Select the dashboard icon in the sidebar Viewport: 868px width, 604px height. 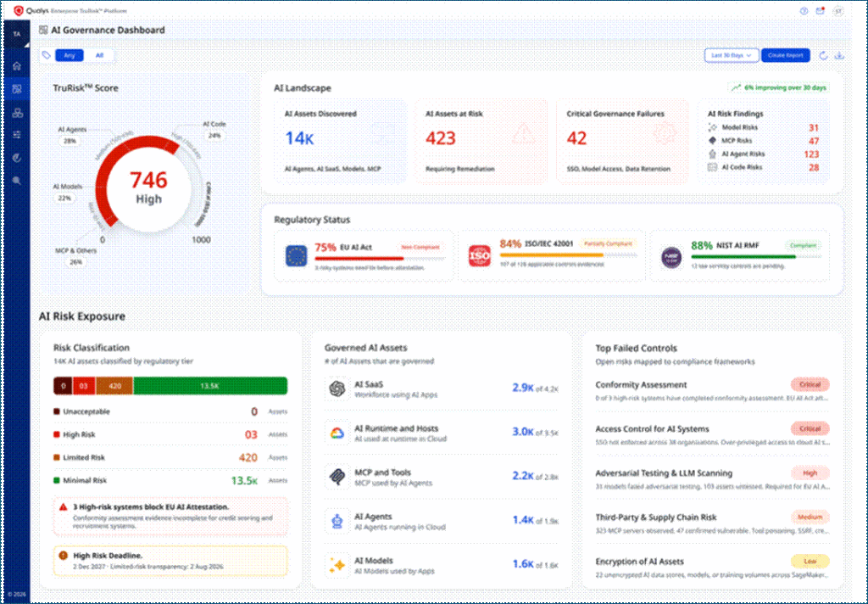(x=17, y=89)
